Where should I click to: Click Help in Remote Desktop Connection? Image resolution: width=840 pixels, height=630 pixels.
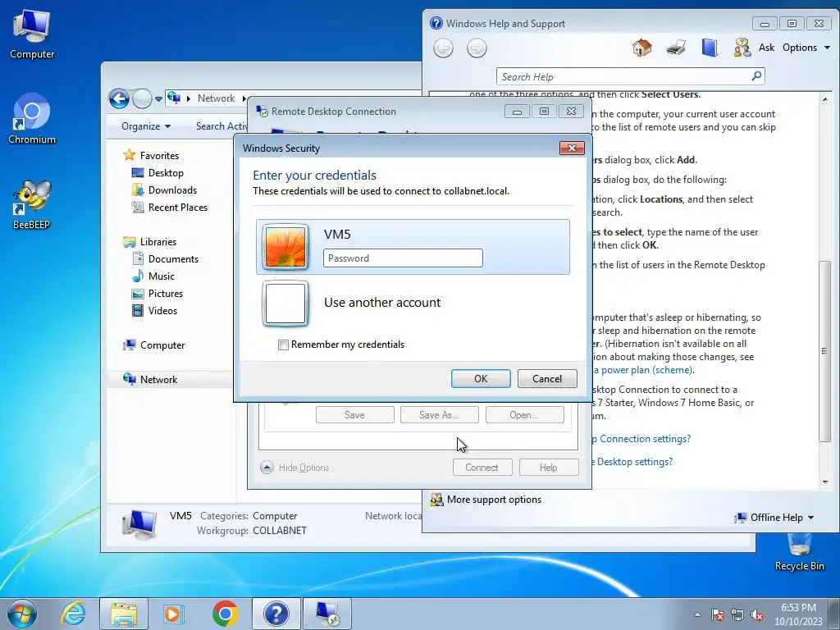tap(549, 468)
